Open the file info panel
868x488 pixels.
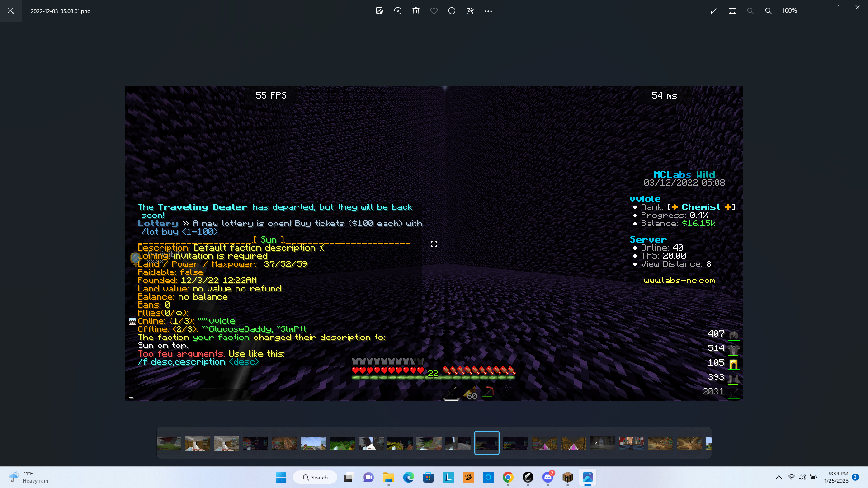pos(452,11)
